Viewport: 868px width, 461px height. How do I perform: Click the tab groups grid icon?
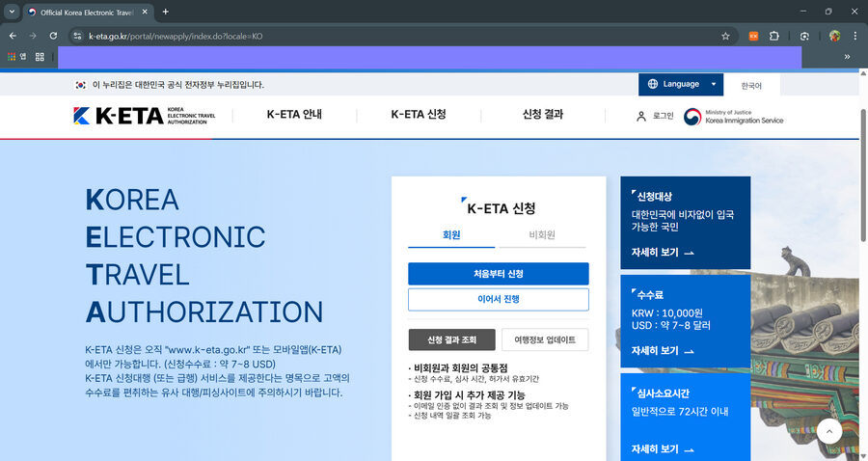click(40, 57)
